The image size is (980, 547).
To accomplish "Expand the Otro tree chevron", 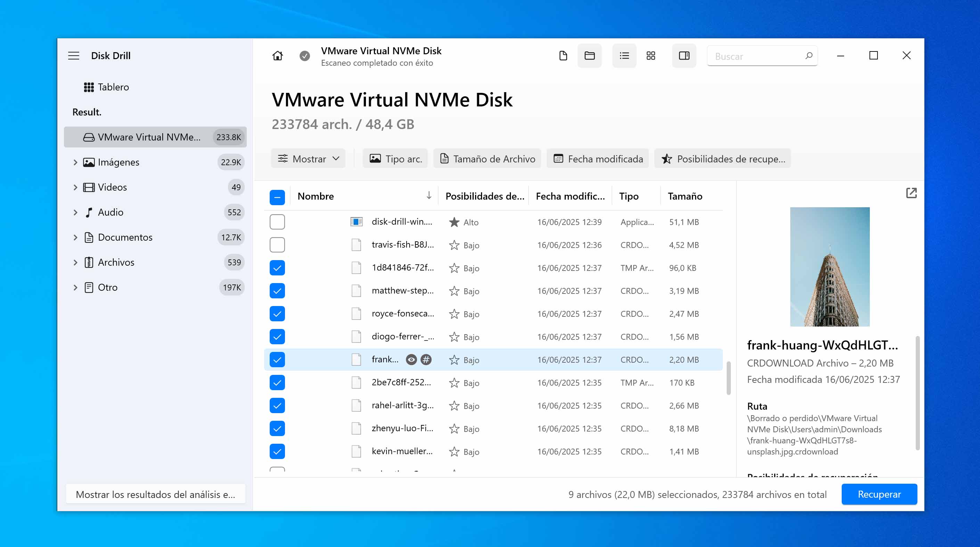I will 75,287.
